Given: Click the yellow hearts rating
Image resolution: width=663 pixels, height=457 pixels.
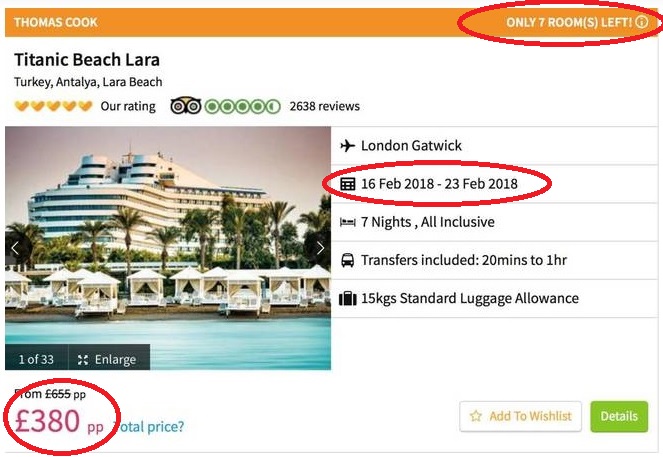Looking at the screenshot, I should 53,106.
